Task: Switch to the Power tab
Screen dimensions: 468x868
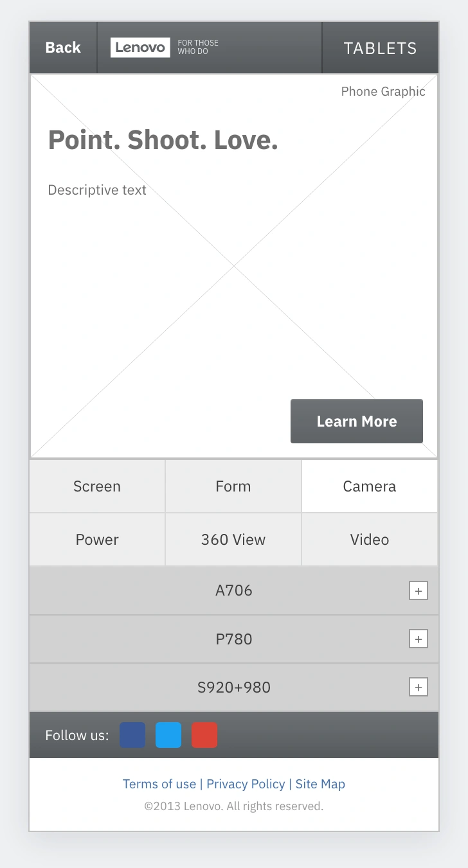Action: [x=97, y=540]
